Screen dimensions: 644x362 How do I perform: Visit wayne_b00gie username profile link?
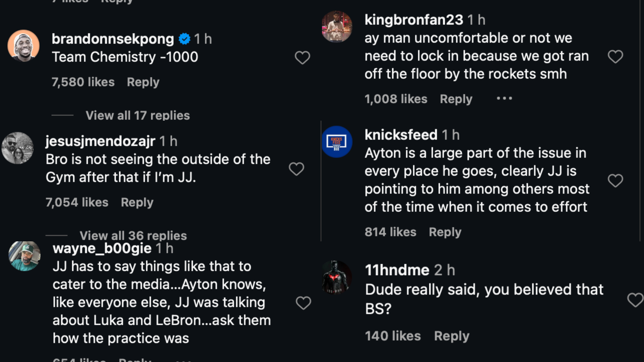102,248
